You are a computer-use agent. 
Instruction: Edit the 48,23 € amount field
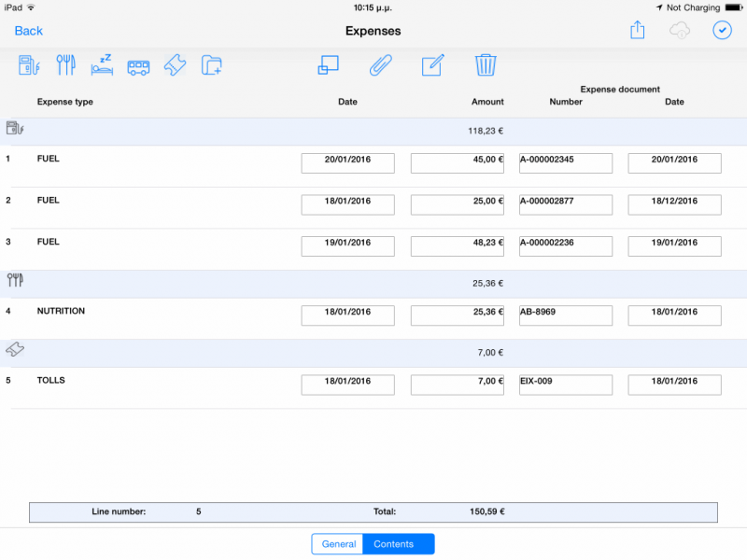(458, 246)
